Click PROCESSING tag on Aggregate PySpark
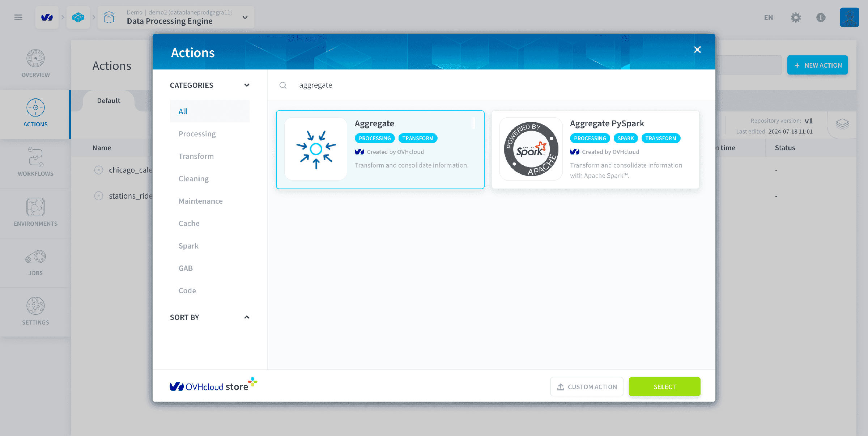This screenshot has height=436, width=868. tap(590, 138)
